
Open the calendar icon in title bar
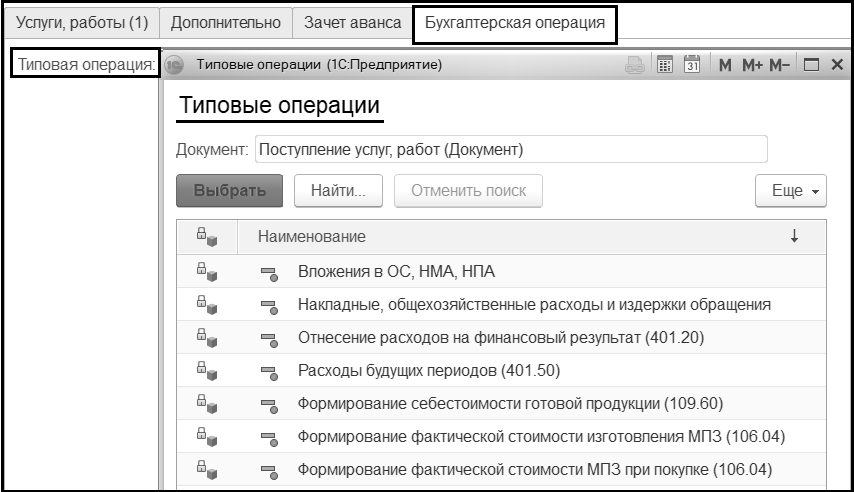[x=690, y=65]
